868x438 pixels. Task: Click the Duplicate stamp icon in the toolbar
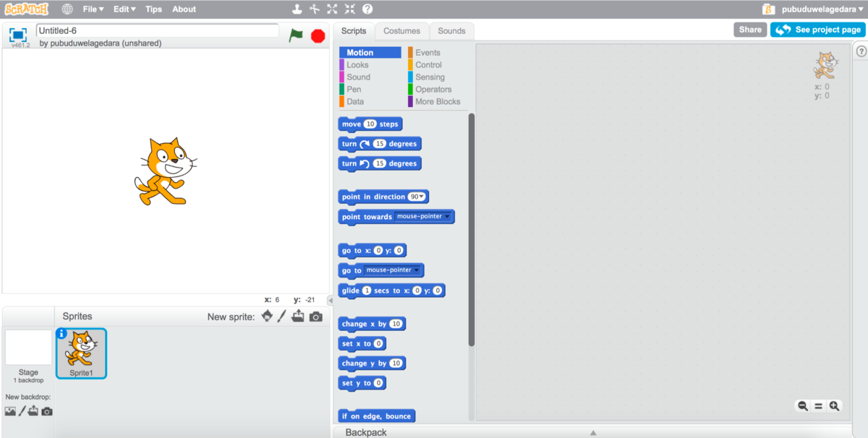(x=297, y=9)
